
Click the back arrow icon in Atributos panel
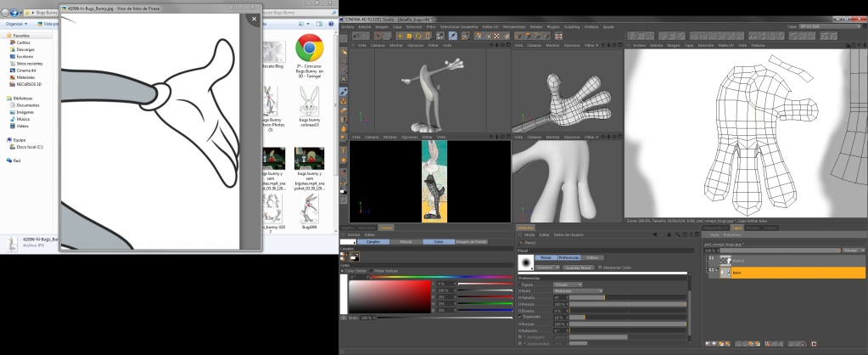click(655, 234)
